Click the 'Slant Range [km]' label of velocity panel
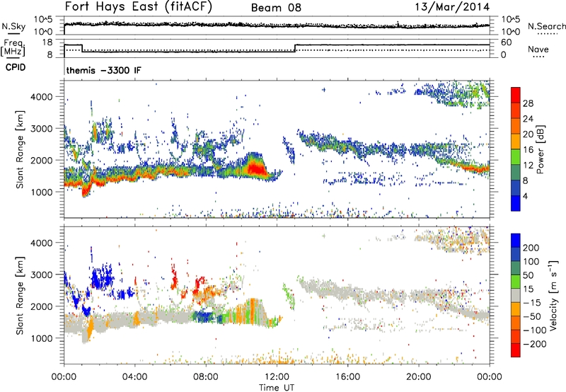Image resolution: width=566 pixels, height=392 pixels. coord(20,296)
